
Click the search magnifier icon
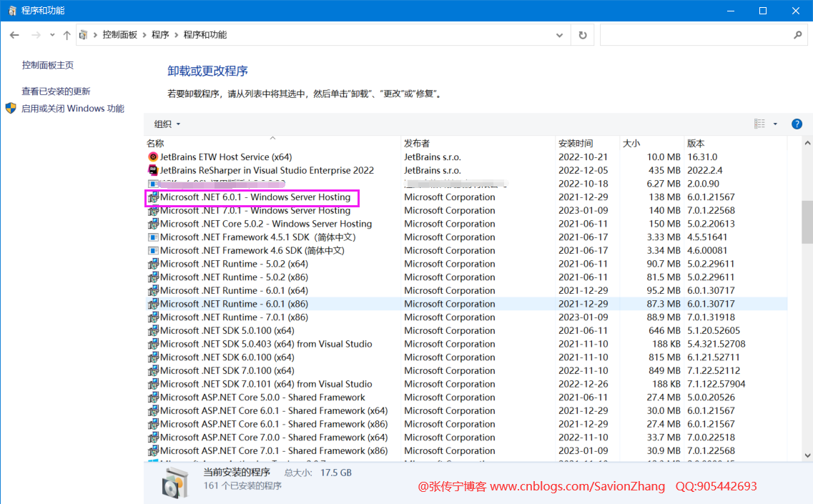[x=798, y=35]
